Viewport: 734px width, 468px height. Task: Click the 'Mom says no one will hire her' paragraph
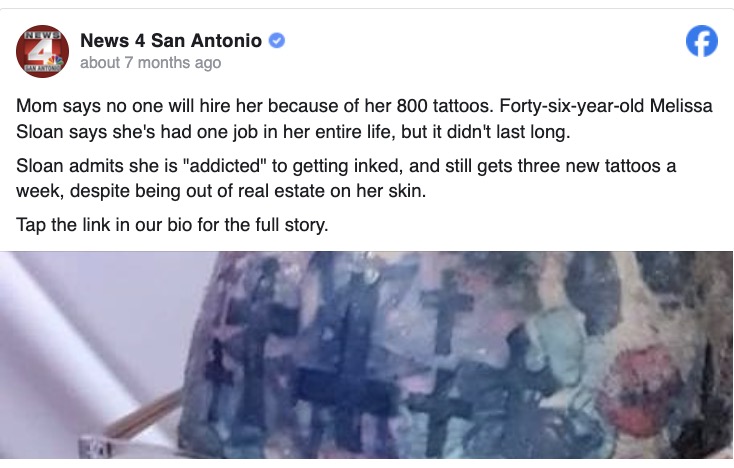pos(364,118)
